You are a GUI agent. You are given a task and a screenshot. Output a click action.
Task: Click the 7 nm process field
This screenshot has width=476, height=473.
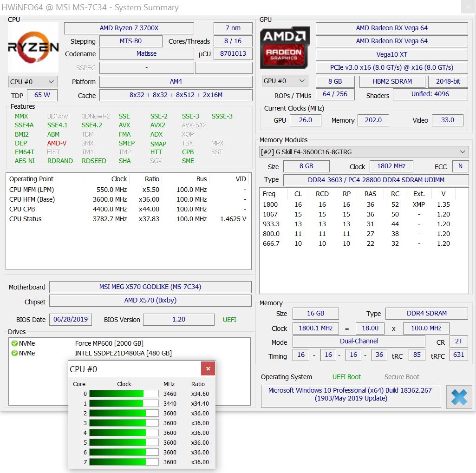click(x=233, y=28)
